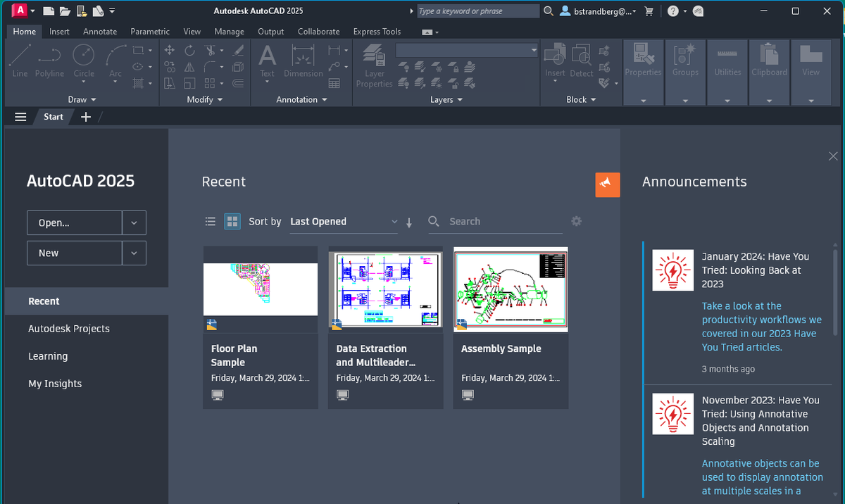The height and width of the screenshot is (504, 845).
Task: Select the Line tool
Action: click(x=20, y=60)
